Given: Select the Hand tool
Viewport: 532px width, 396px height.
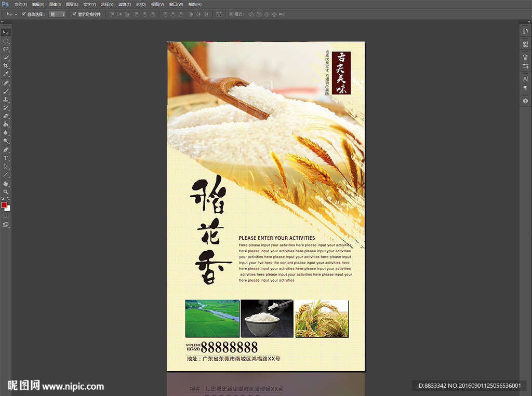Looking at the screenshot, I should coord(6,183).
